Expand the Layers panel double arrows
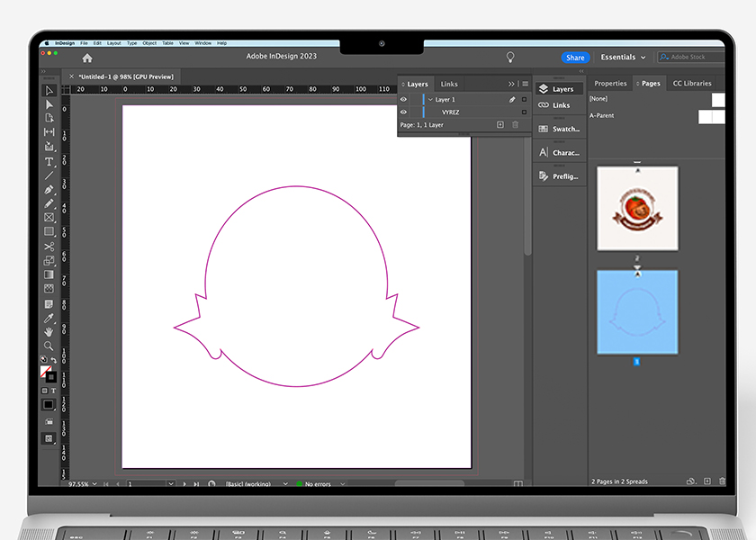 pos(511,84)
